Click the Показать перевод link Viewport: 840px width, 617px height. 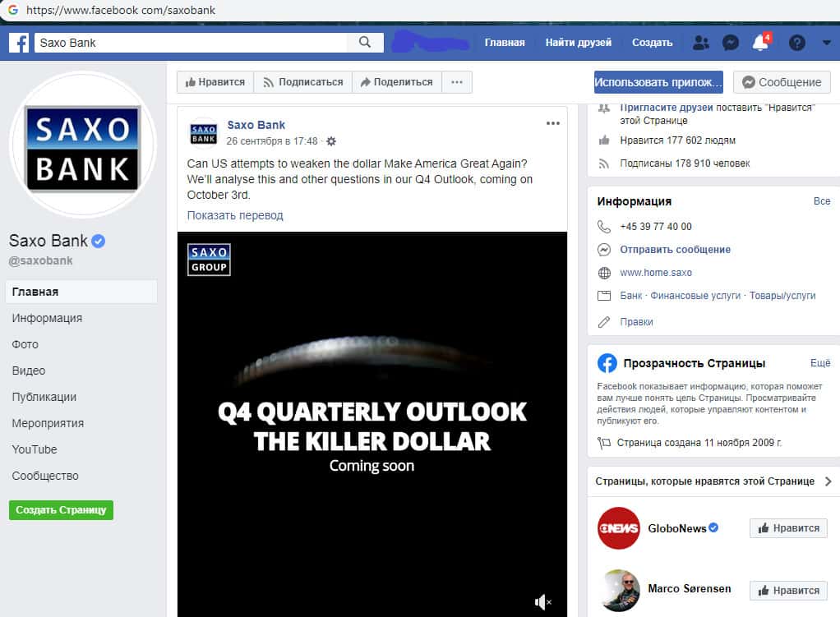(x=235, y=215)
